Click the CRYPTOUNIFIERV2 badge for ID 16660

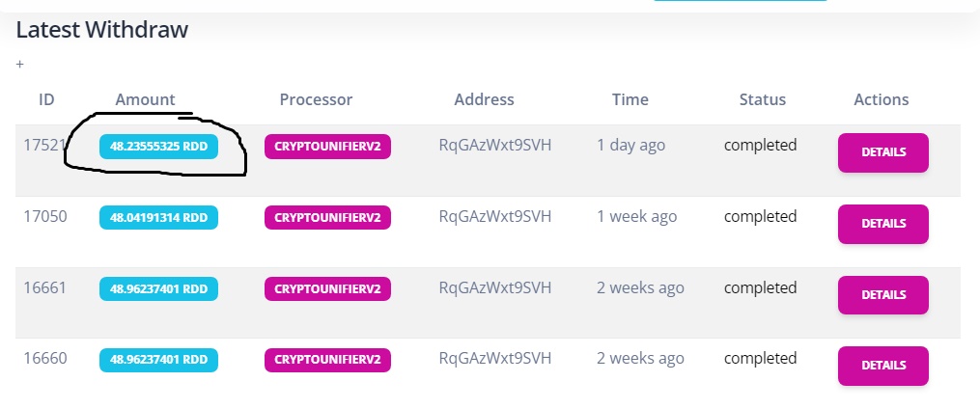[x=327, y=360]
